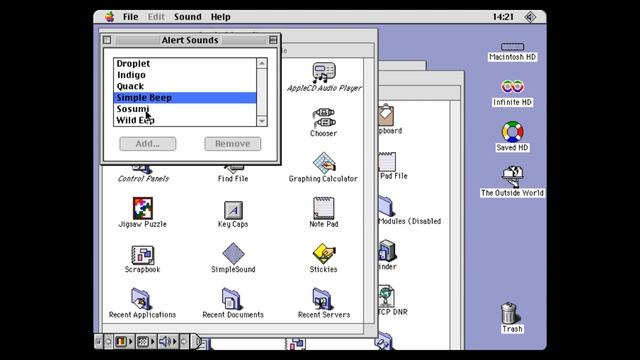The height and width of the screenshot is (360, 640).
Task: Click the Control Strip right scroll arrow
Action: (x=184, y=342)
